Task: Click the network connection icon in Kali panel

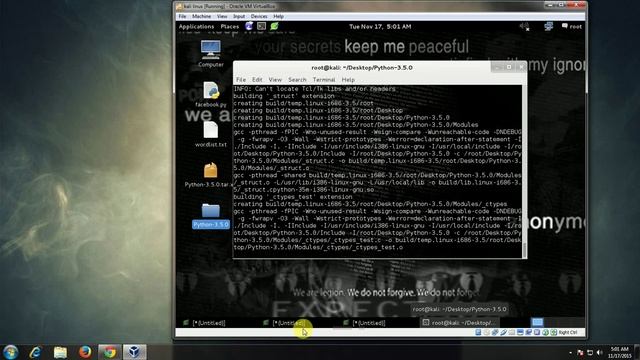Action: point(549,27)
